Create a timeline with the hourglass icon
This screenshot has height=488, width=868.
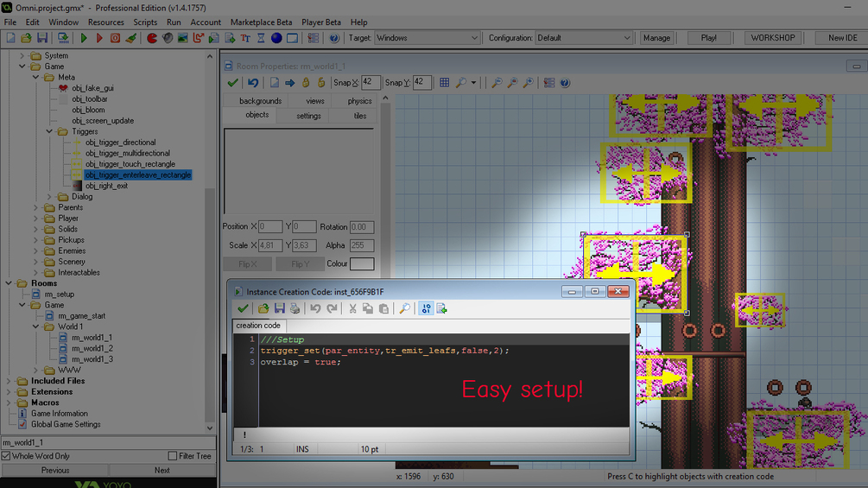point(261,38)
